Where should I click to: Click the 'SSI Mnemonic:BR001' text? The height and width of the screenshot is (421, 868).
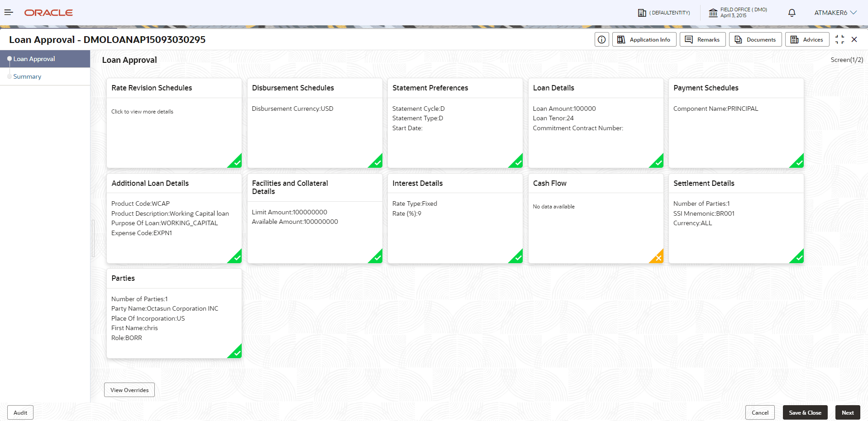(x=704, y=213)
